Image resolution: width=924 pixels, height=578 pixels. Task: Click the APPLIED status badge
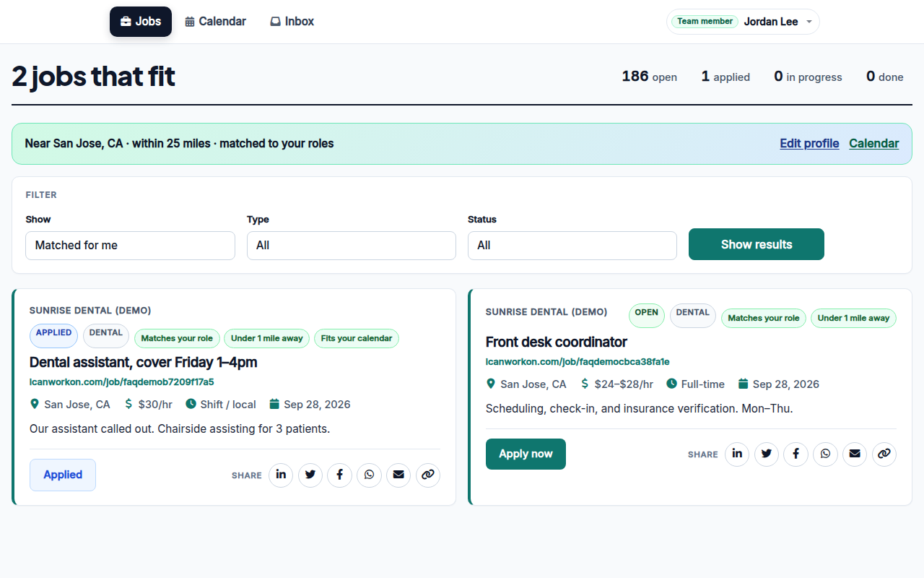click(54, 335)
